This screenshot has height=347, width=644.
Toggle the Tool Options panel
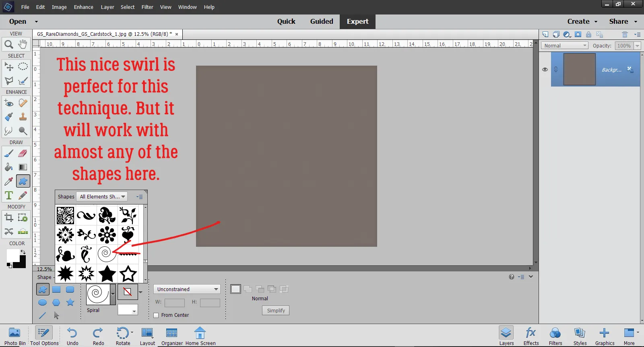tap(44, 336)
